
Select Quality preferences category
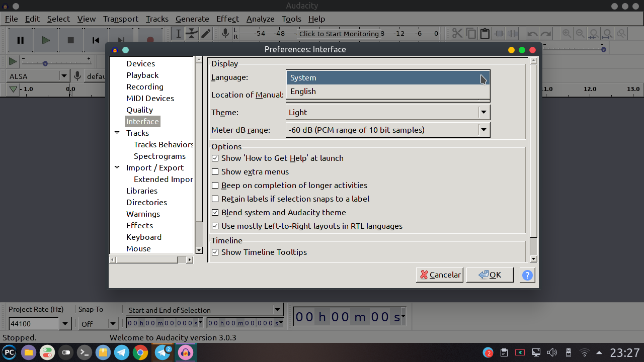(139, 110)
